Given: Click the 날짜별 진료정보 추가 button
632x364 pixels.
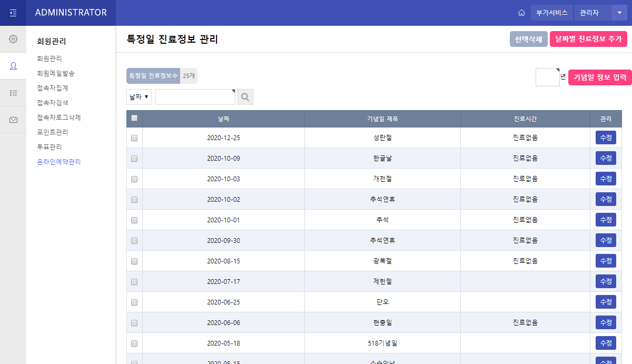Looking at the screenshot, I should tap(588, 39).
